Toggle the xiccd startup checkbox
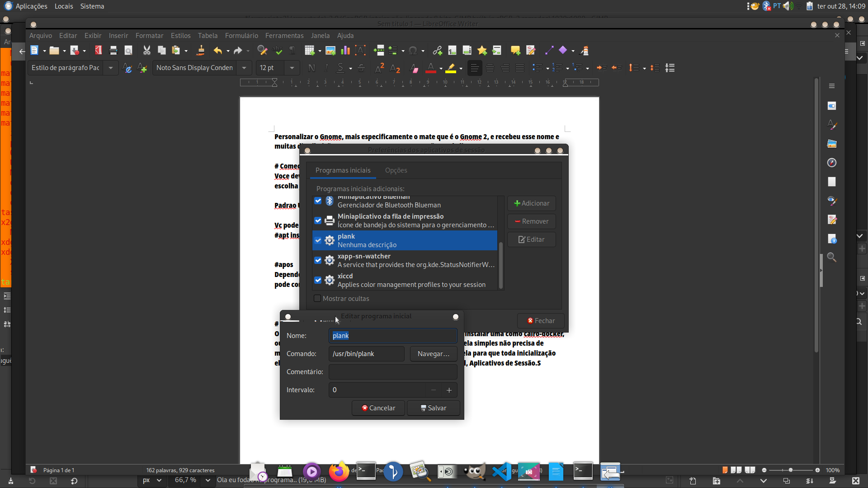 [x=318, y=280]
